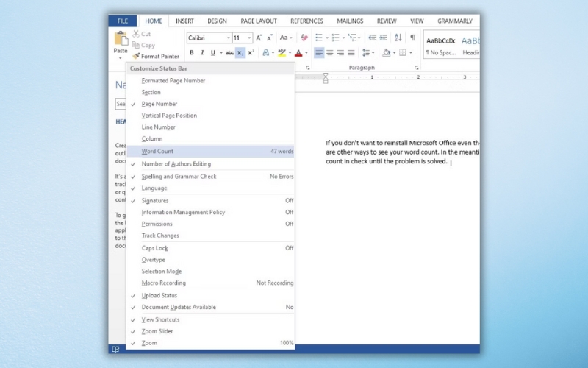Insert numbered list
This screenshot has height=368, width=588.
tap(336, 38)
